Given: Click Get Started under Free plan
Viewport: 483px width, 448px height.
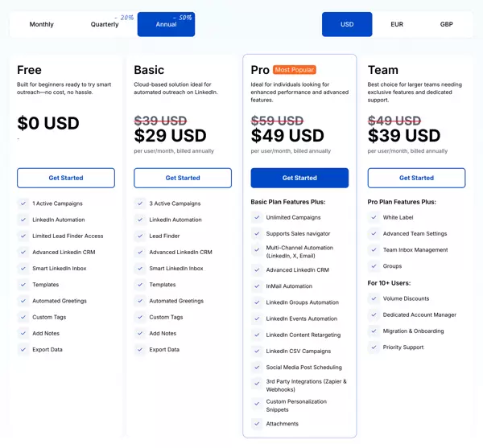Looking at the screenshot, I should (x=66, y=178).
